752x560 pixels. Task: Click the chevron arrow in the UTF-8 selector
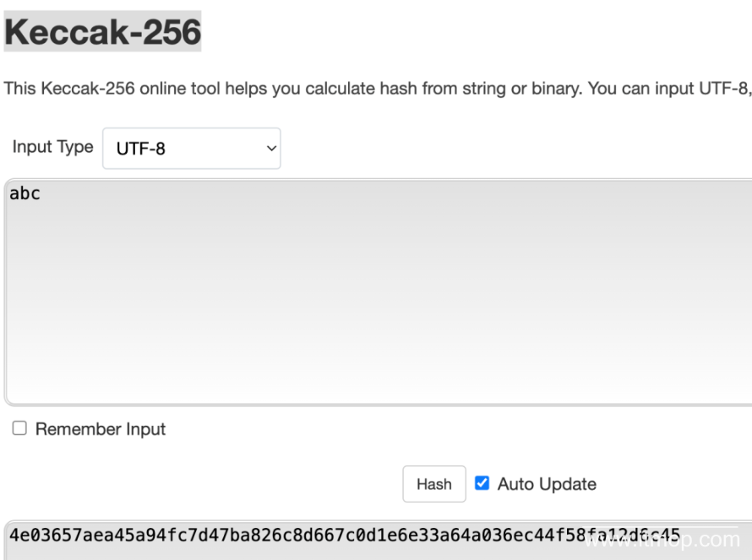271,149
